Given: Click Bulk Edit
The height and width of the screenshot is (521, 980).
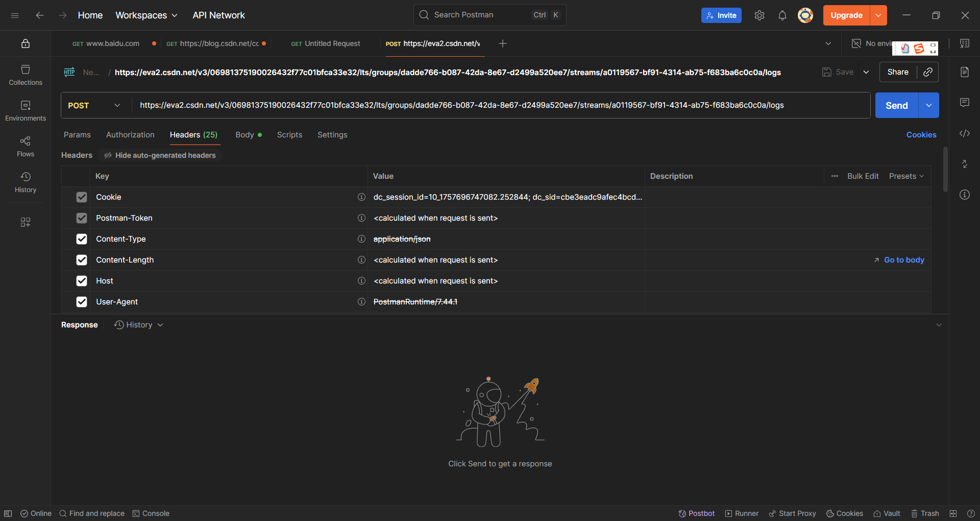Looking at the screenshot, I should (x=863, y=176).
